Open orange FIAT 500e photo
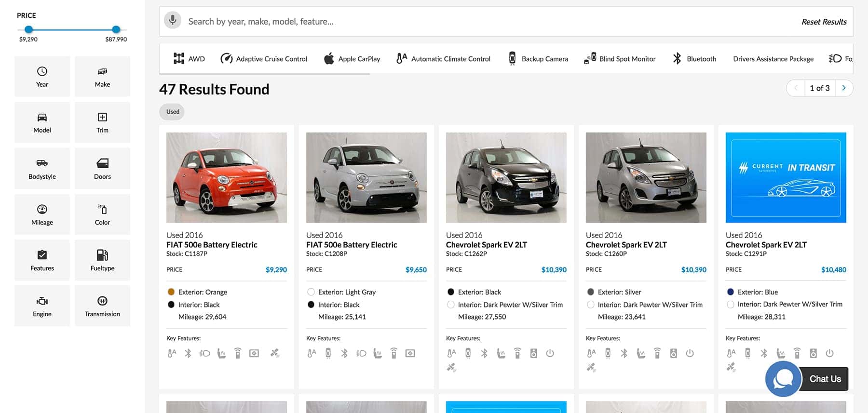 click(x=227, y=177)
